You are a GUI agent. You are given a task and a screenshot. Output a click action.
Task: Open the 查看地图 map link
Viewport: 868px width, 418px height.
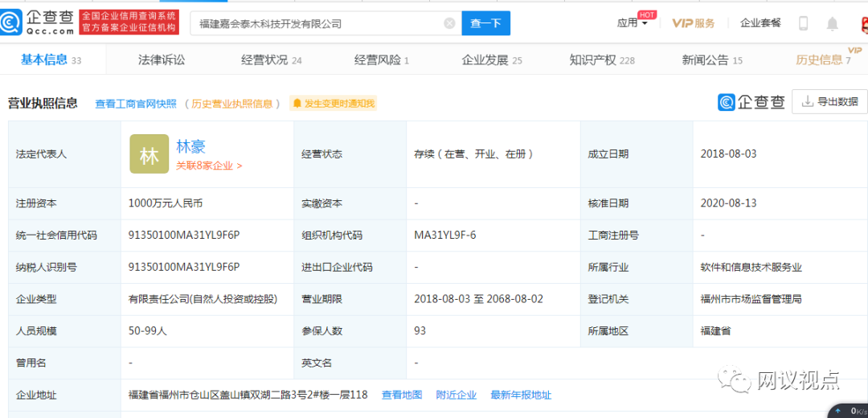click(402, 395)
